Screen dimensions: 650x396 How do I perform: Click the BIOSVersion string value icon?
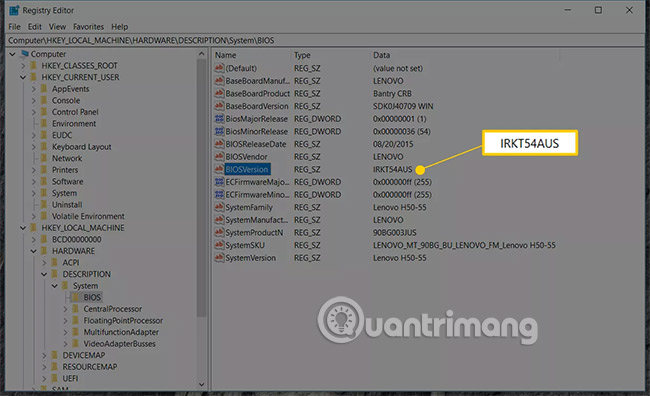(219, 169)
